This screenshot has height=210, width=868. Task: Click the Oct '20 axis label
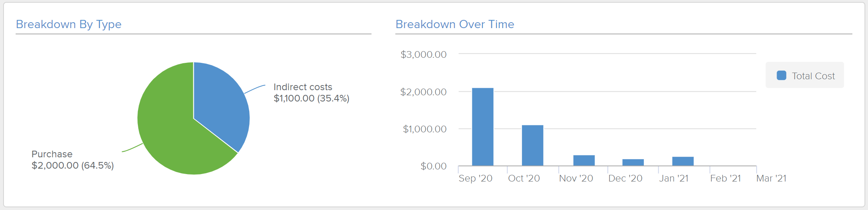(524, 178)
